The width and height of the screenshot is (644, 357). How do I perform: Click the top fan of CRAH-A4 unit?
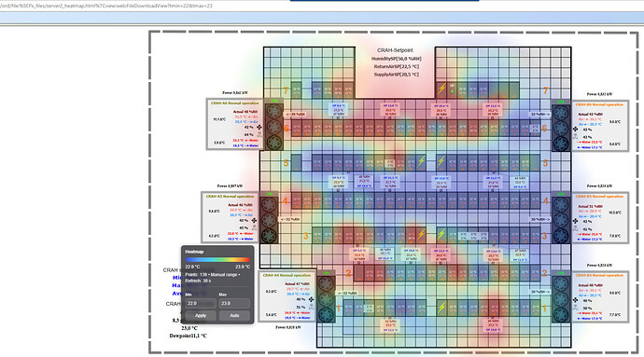(x=326, y=284)
